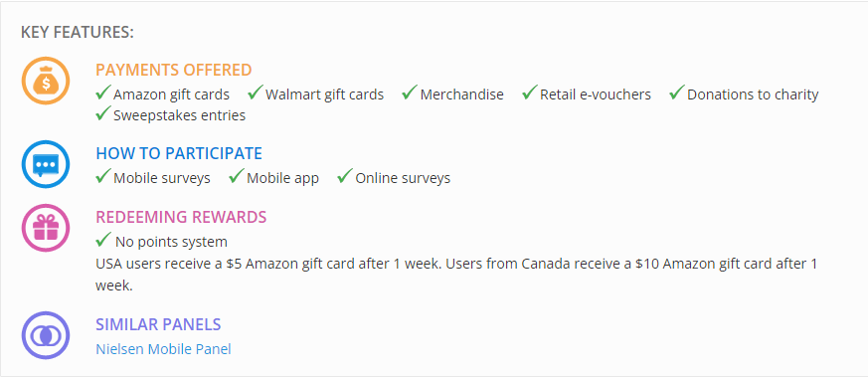Image resolution: width=868 pixels, height=379 pixels.
Task: Click the KEY FEATURES title
Action: [x=78, y=33]
